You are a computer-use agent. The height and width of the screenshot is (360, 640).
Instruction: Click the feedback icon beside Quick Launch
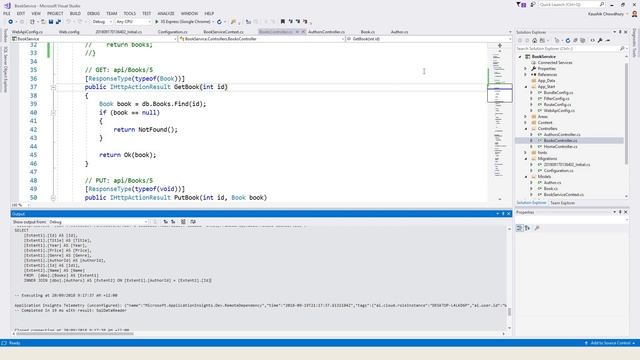point(532,4)
